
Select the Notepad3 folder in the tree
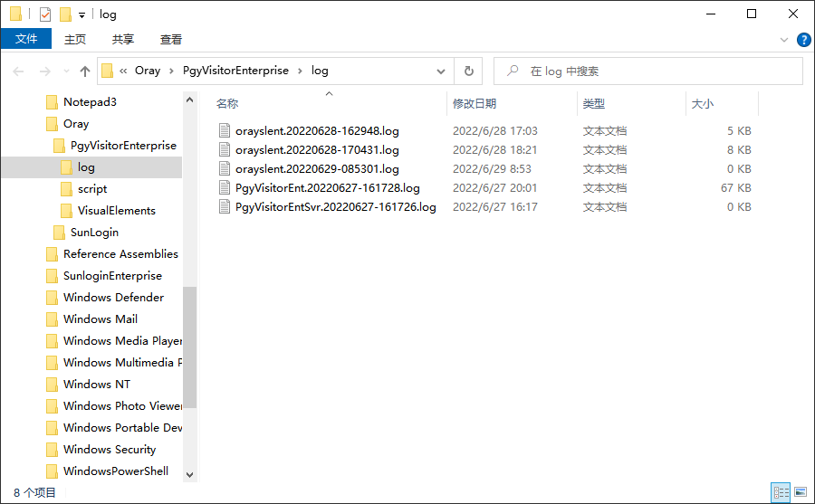[x=90, y=102]
